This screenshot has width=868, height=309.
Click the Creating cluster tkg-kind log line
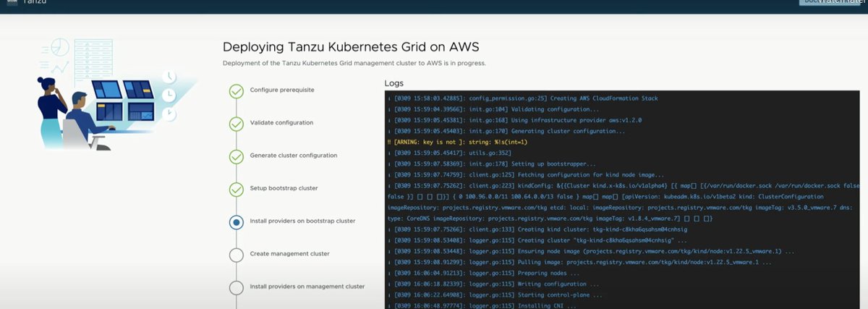click(538, 240)
